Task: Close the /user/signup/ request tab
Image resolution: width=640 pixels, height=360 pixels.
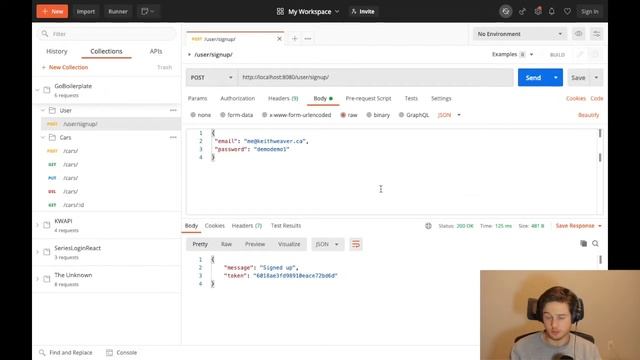Action: [x=279, y=39]
